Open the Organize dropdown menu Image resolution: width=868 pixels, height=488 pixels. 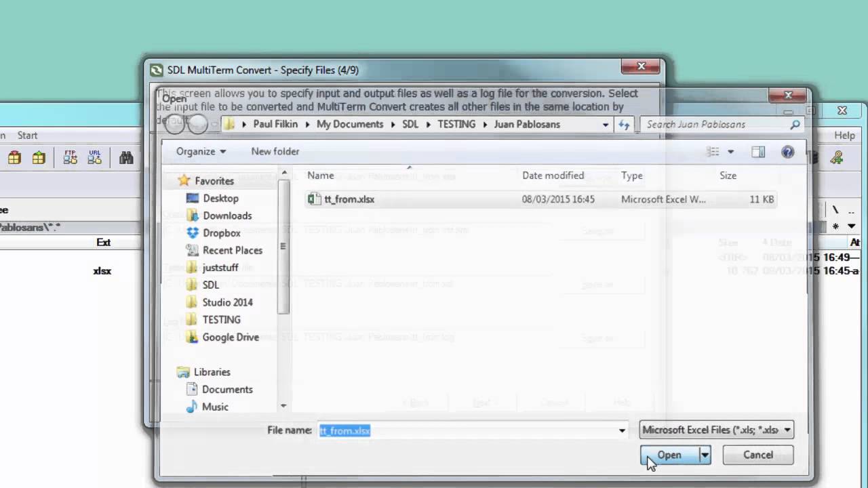(201, 151)
